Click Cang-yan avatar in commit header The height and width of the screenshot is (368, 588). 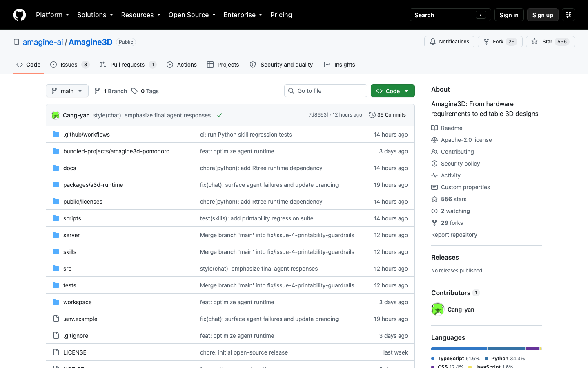[x=56, y=115]
